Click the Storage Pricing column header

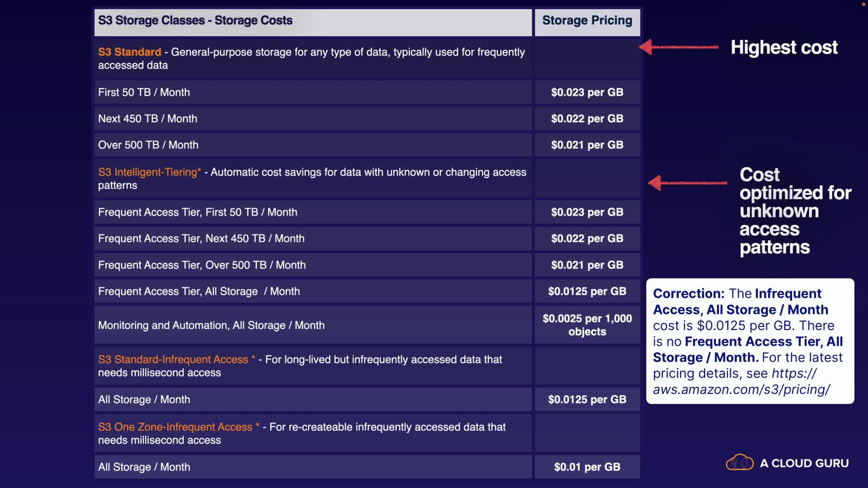(x=587, y=21)
